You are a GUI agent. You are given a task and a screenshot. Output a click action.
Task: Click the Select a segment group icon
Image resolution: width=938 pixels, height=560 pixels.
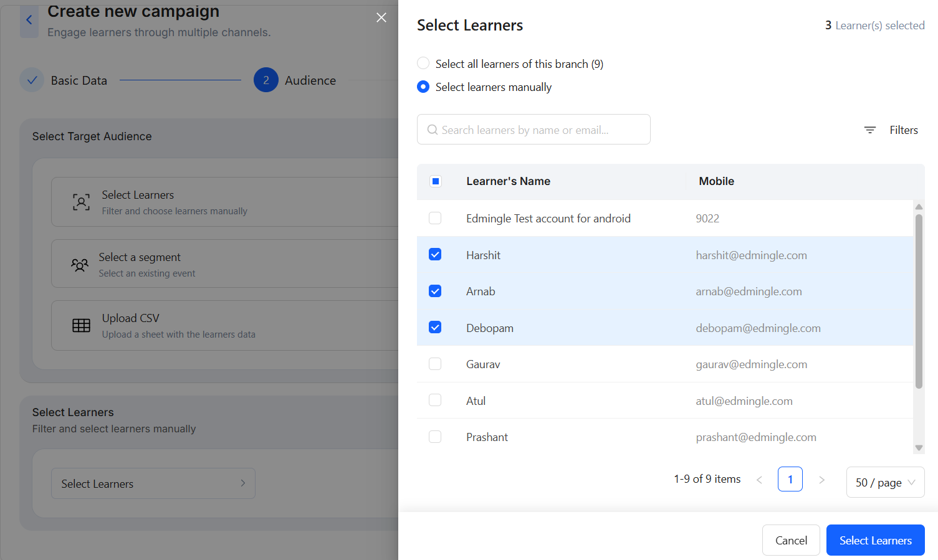[80, 265]
